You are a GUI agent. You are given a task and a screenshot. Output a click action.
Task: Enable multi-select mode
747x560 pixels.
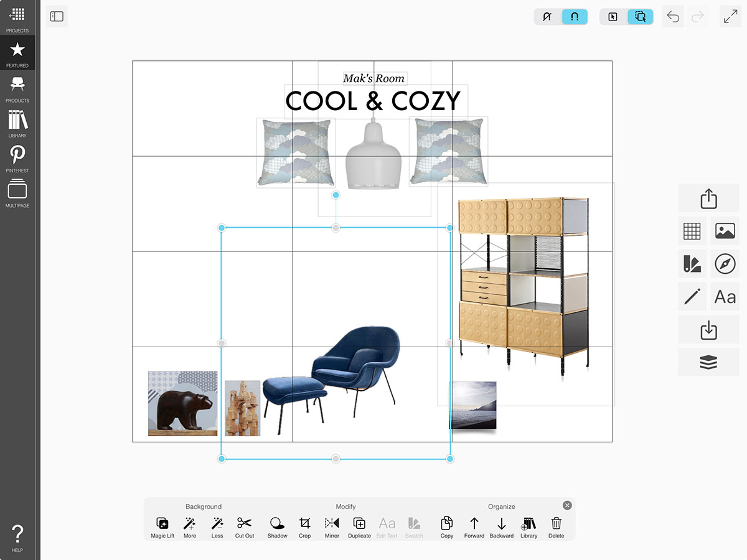[640, 17]
